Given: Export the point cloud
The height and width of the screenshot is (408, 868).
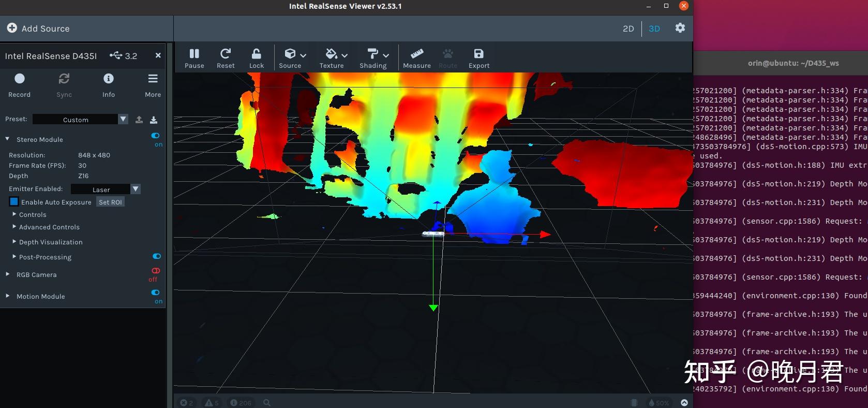Looking at the screenshot, I should pos(479,58).
